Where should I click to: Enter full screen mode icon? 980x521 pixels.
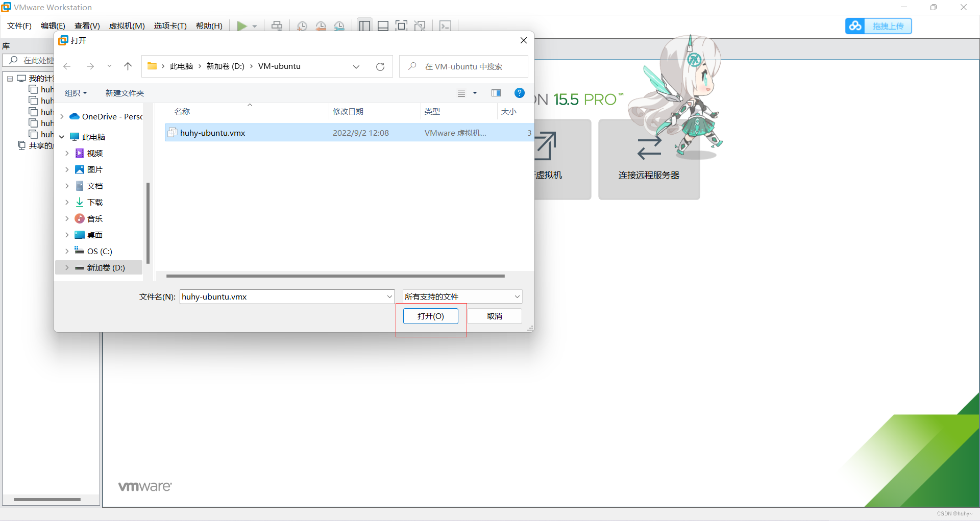401,26
